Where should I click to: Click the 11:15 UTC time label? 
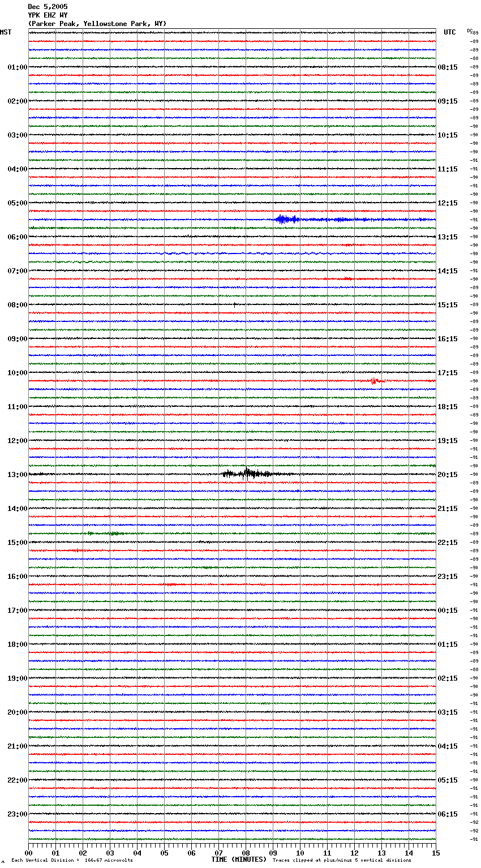(x=448, y=169)
